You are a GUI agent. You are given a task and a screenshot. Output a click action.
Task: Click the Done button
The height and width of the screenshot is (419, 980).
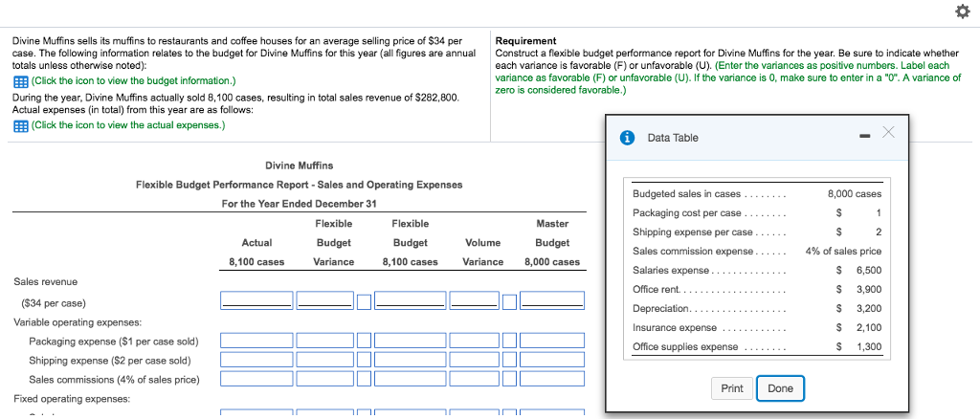tap(780, 388)
